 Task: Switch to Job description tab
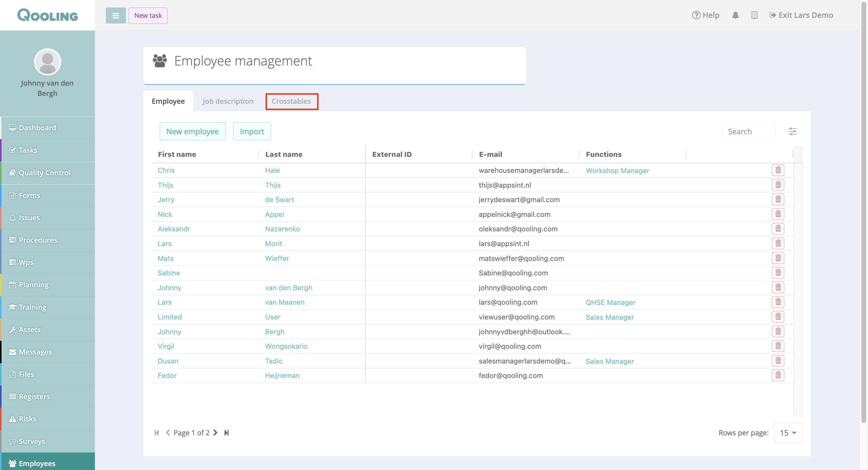tap(228, 101)
